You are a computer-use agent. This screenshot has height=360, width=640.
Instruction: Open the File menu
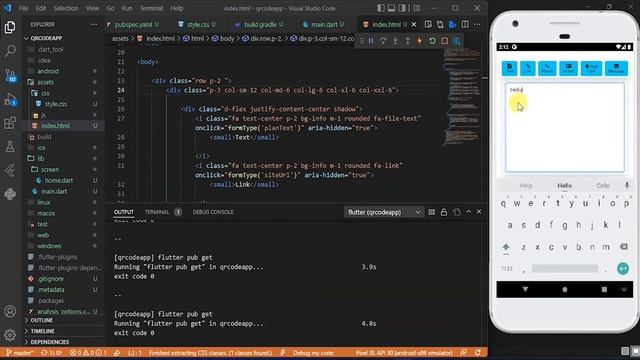pos(24,8)
